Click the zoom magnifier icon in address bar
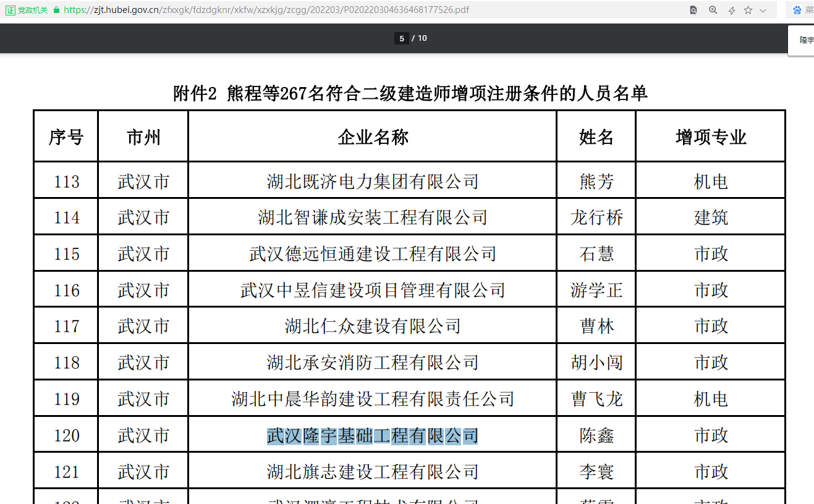The width and height of the screenshot is (814, 504). [x=713, y=10]
